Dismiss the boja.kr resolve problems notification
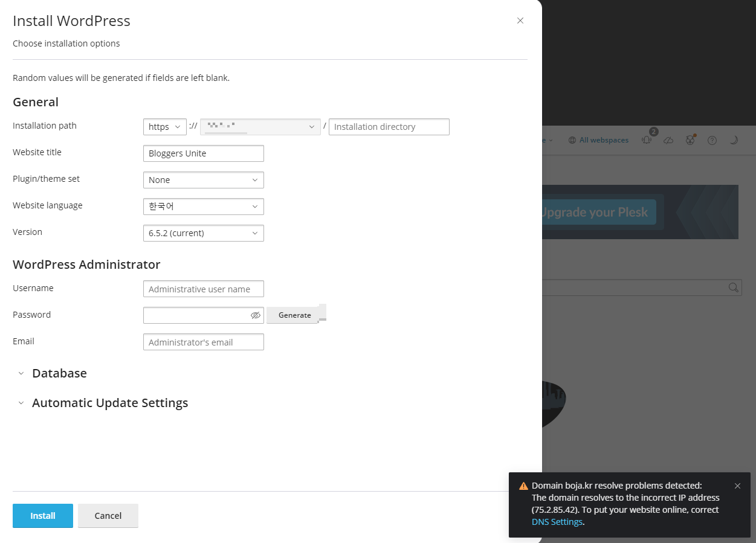The width and height of the screenshot is (756, 543). 737,486
